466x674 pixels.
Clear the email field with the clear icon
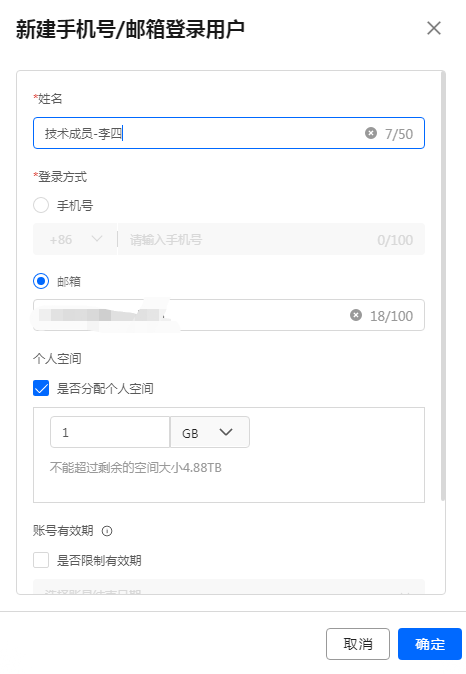click(356, 315)
